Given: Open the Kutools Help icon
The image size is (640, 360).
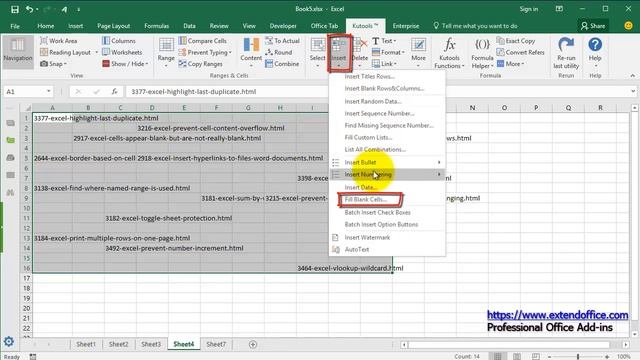Looking at the screenshot, I should point(595,44).
